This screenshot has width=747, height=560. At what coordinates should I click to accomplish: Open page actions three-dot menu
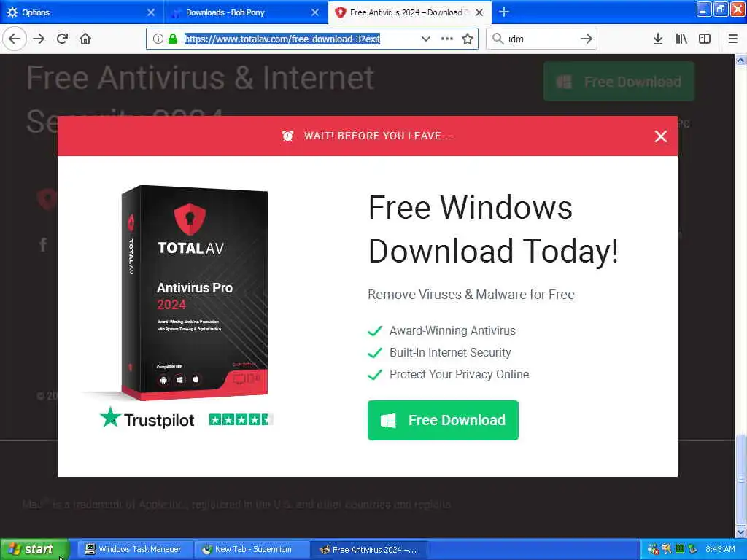[447, 39]
